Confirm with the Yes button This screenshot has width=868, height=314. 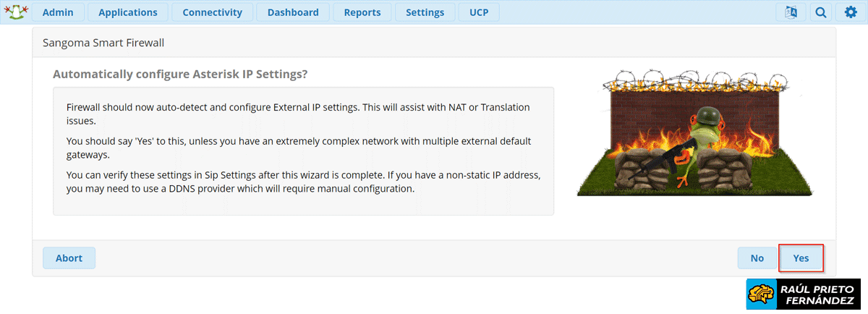(x=801, y=258)
